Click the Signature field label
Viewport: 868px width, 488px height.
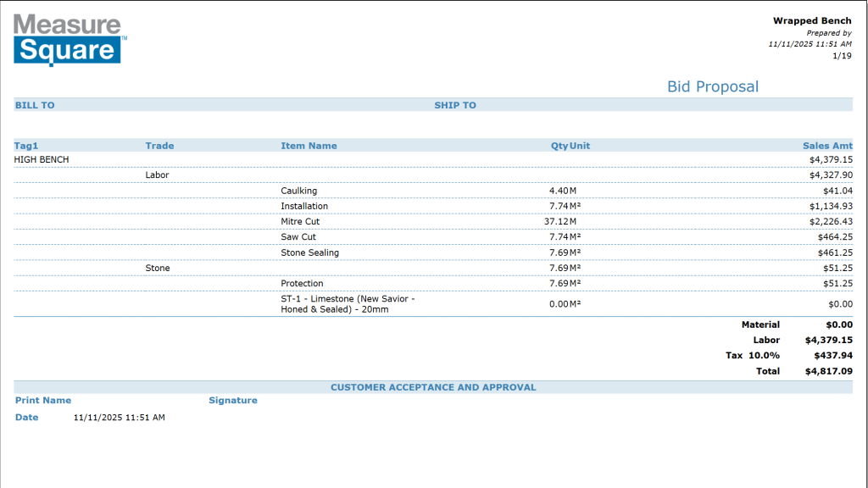point(233,400)
